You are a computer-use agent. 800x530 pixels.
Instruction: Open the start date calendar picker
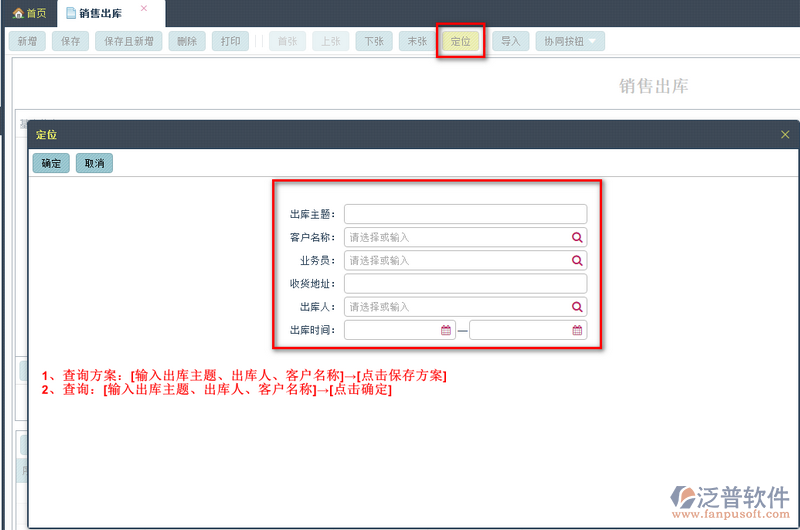445,330
